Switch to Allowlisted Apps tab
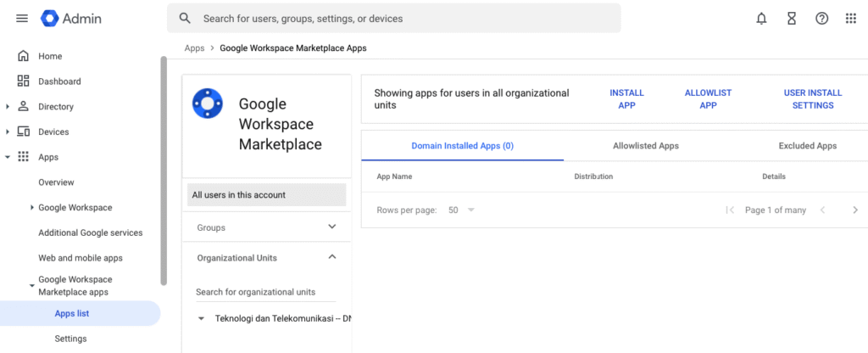 coord(645,146)
